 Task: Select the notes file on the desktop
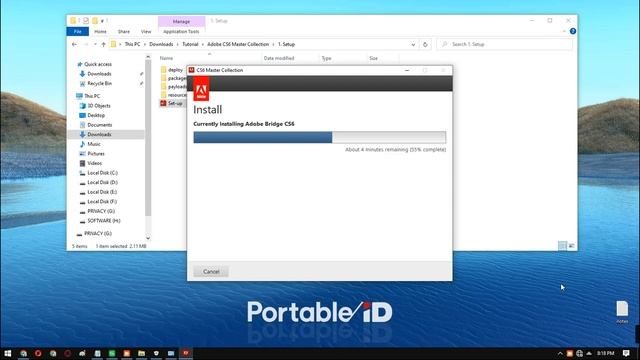tap(622, 312)
